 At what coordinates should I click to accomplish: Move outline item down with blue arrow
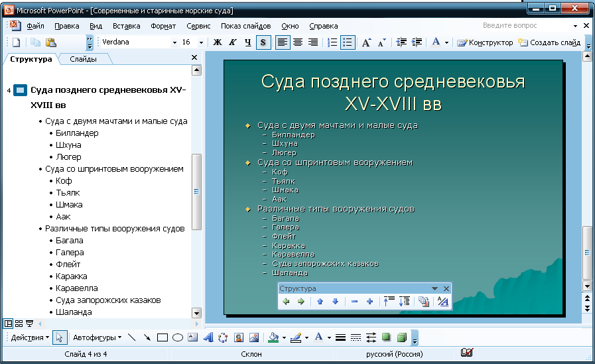335,302
